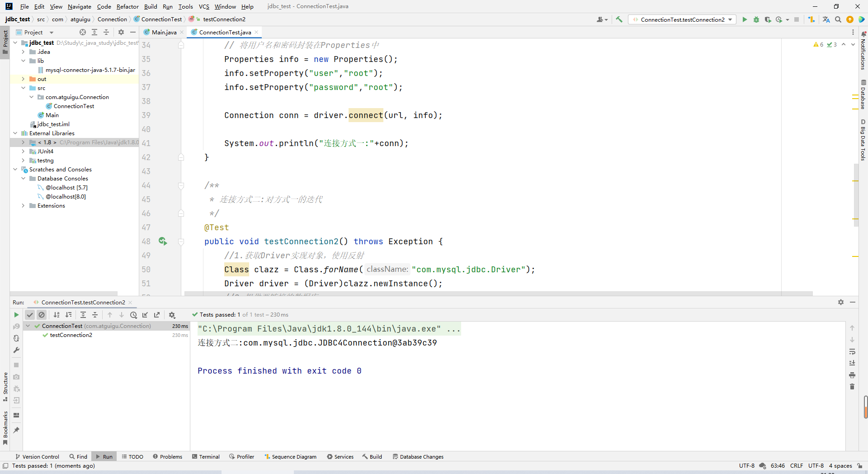Click the Select Opened File locate icon

tap(83, 32)
